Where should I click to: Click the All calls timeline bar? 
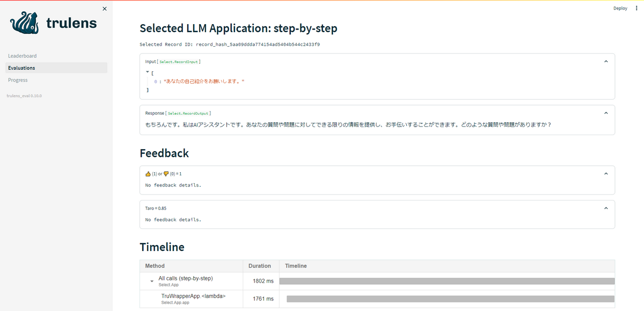click(x=447, y=281)
